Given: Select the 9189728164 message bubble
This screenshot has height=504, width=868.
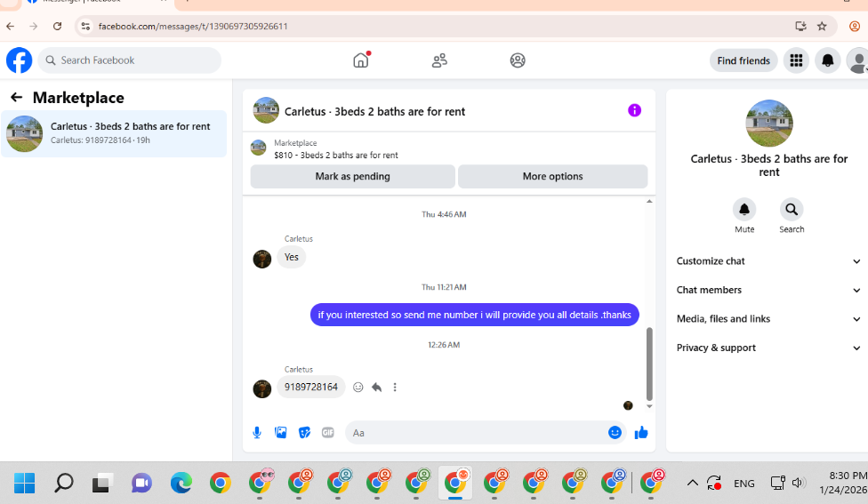Looking at the screenshot, I should pyautogui.click(x=311, y=388).
